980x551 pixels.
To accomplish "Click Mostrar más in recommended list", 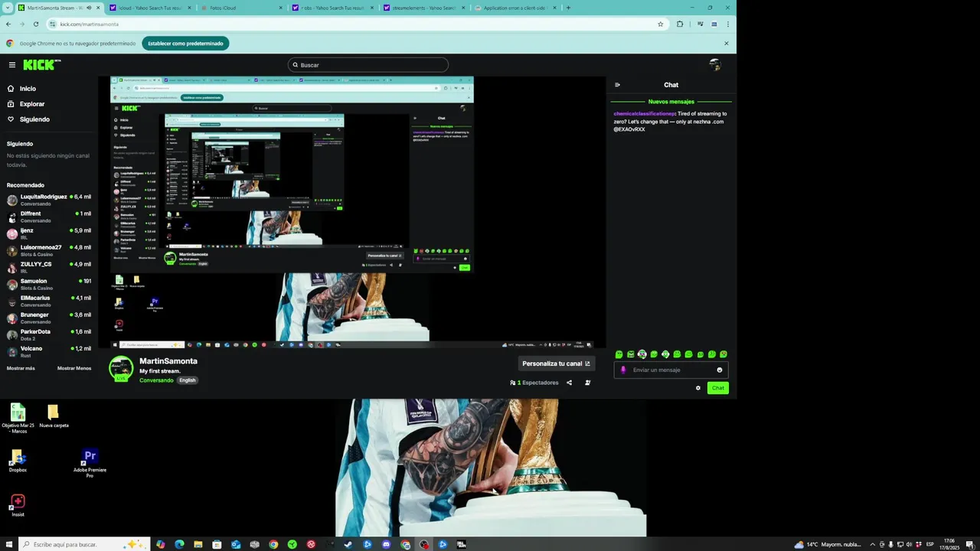I will (21, 368).
